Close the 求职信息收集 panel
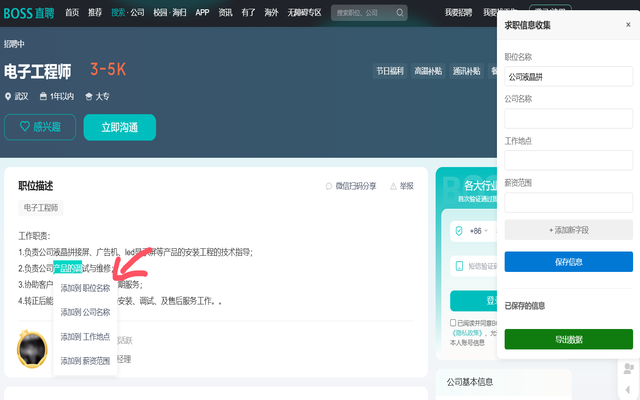 coord(628,25)
